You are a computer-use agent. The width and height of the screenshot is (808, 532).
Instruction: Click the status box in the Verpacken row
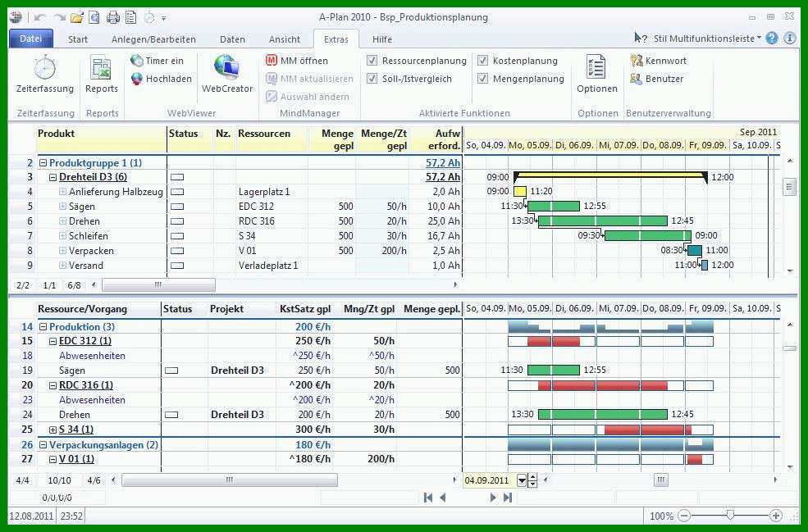176,251
